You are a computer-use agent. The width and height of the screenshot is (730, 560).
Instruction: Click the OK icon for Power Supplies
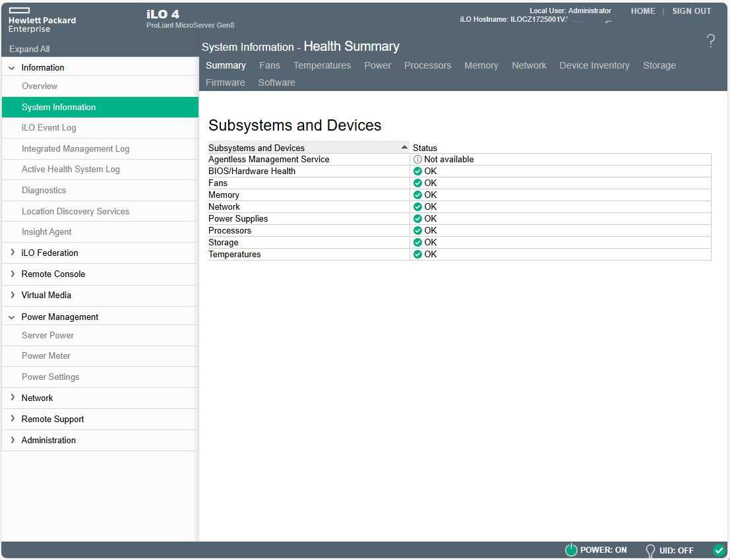(x=417, y=219)
